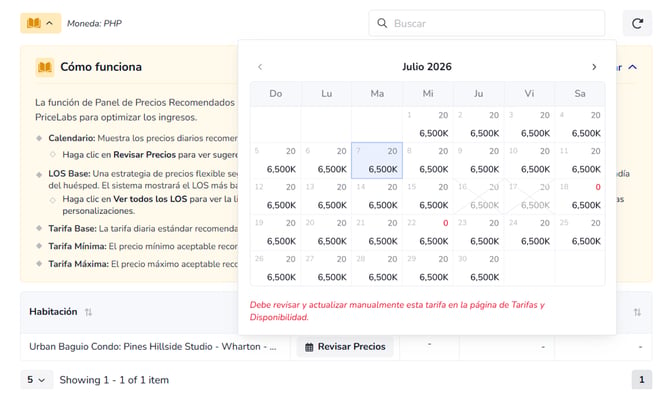Click the magnifier search icon

point(382,23)
